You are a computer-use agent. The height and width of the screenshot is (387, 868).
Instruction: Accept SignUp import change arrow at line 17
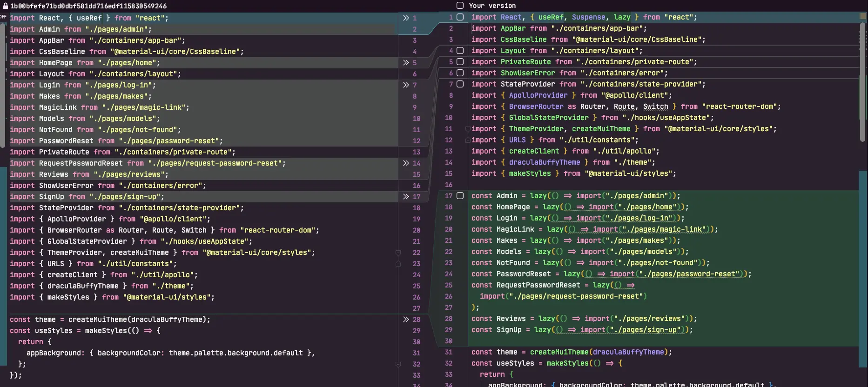pyautogui.click(x=406, y=197)
